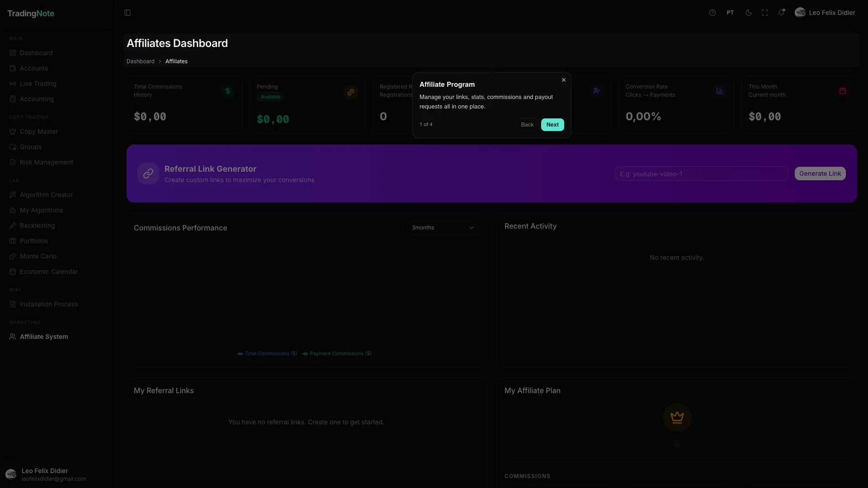Image resolution: width=868 pixels, height=488 pixels.
Task: Open Risk Management page
Action: point(57,162)
